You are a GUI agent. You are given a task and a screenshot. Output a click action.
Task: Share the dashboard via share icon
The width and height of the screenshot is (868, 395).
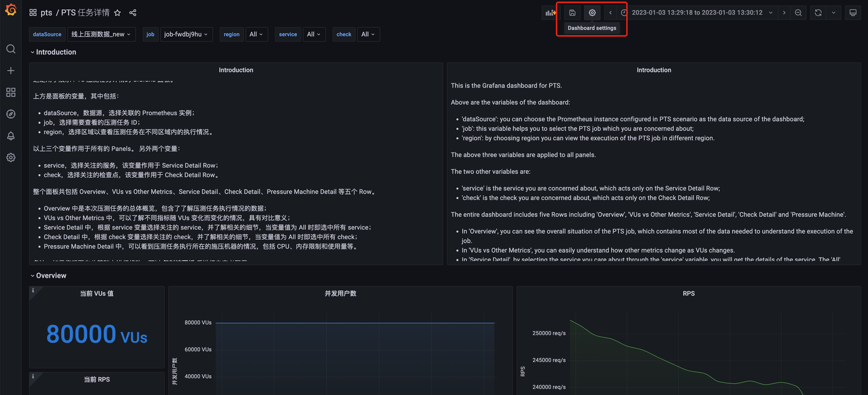[x=133, y=13]
